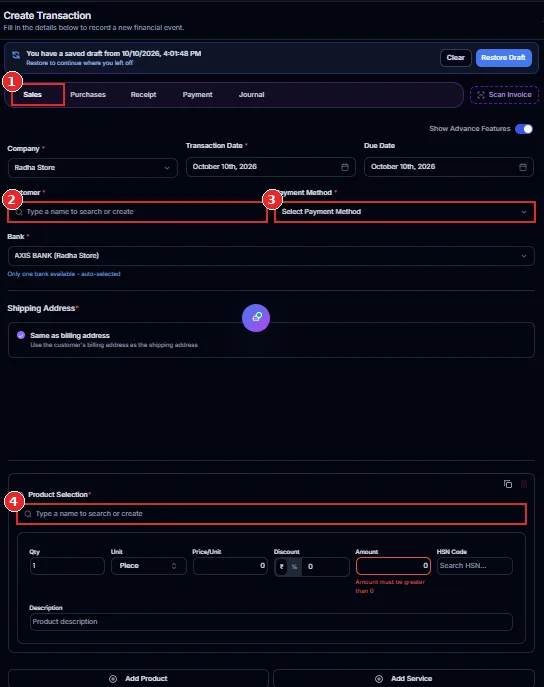The height and width of the screenshot is (687, 544).
Task: Click the Amount input field
Action: tap(393, 566)
